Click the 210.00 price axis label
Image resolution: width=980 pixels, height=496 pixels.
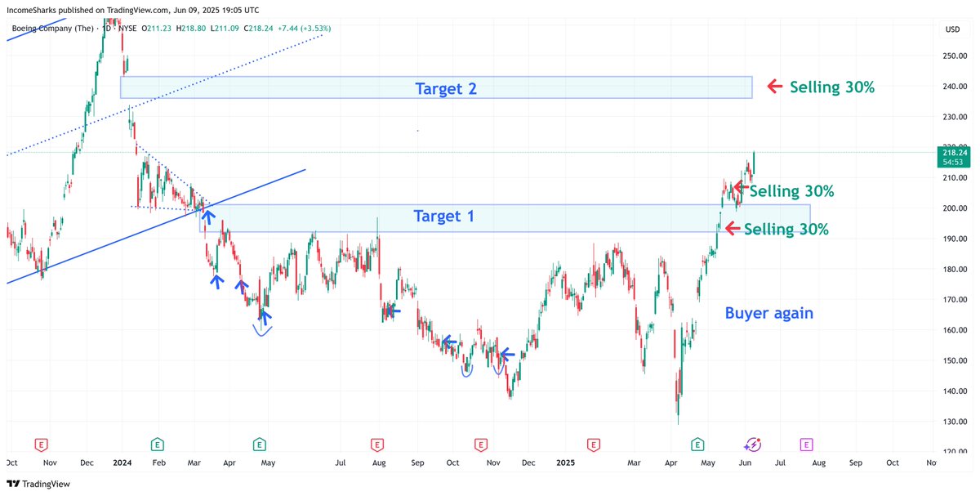pyautogui.click(x=955, y=178)
